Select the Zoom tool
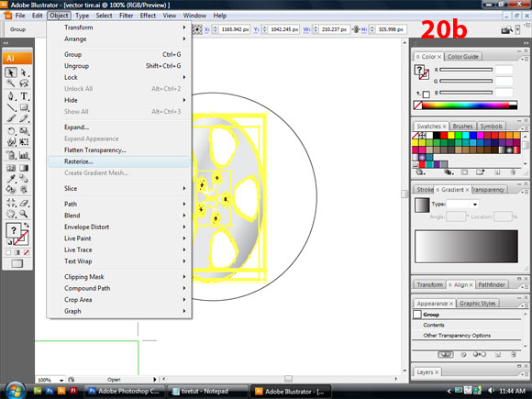 [24, 214]
